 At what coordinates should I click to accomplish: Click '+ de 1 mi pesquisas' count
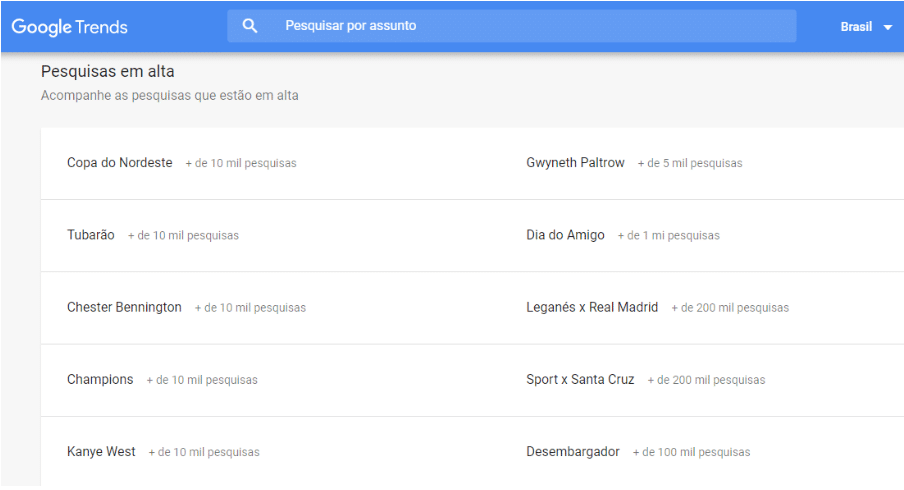click(x=668, y=235)
